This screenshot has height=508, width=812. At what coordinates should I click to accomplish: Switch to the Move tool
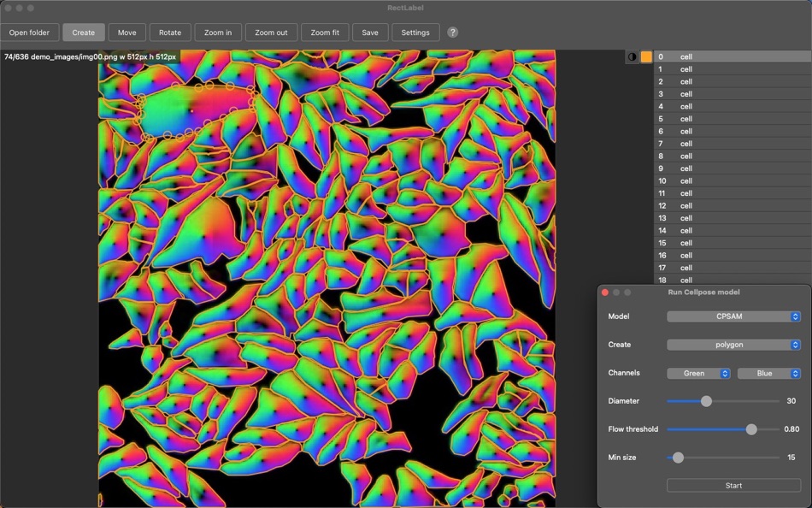coord(127,32)
